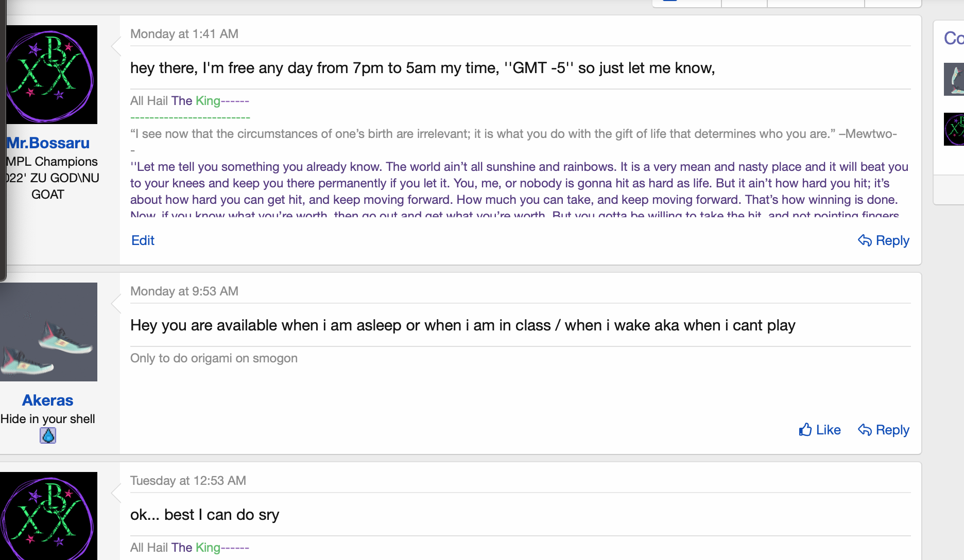Image resolution: width=964 pixels, height=560 pixels.
Task: Click the "Only to do origami on smogon" signature
Action: tap(214, 358)
